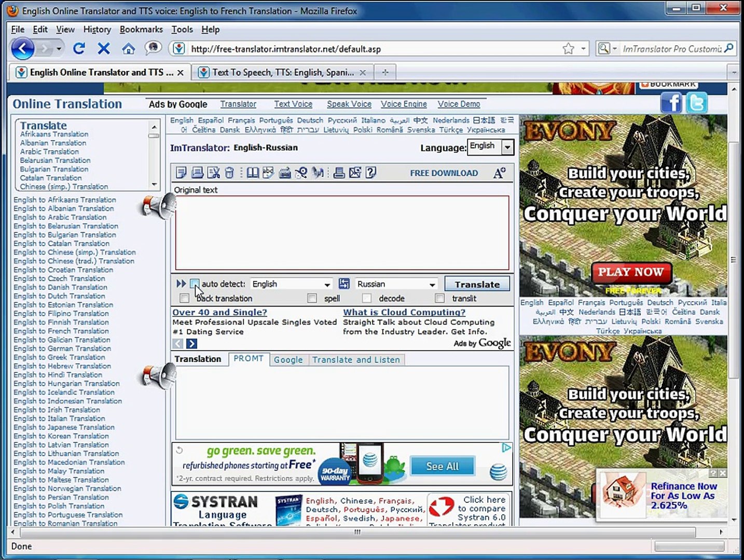Open the target language dropdown showing Russian
Viewport: 744px width, 560px height.
click(x=396, y=284)
